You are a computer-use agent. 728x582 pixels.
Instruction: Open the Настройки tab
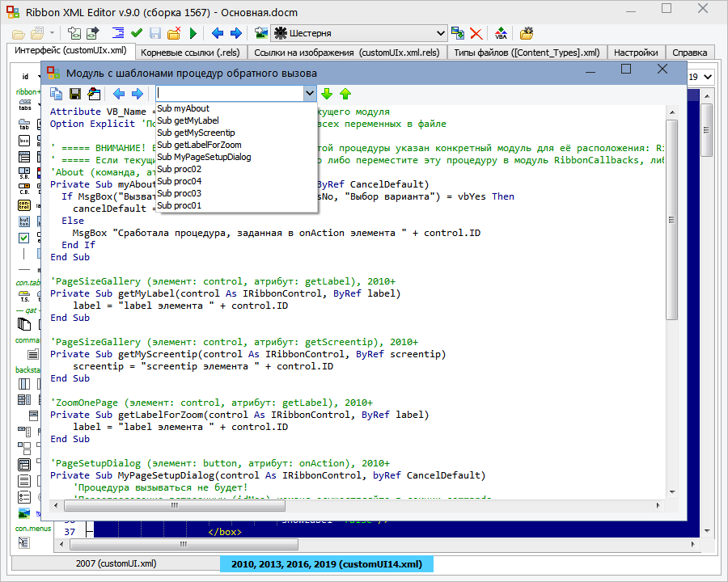click(635, 53)
